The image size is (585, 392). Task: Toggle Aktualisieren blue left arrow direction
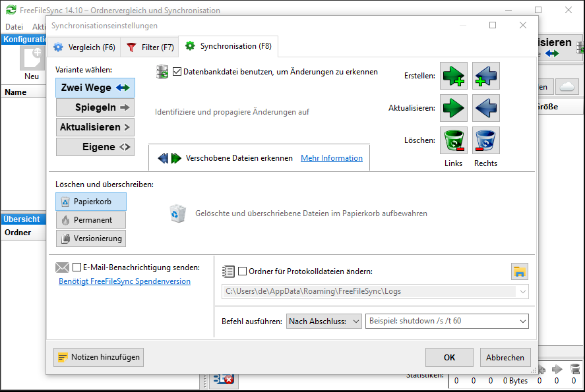486,108
